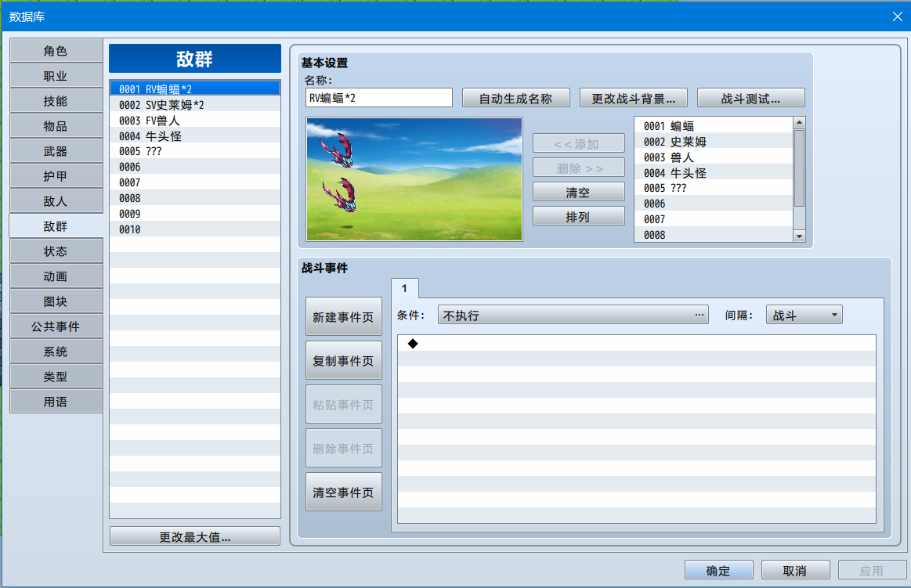This screenshot has height=588, width=911.
Task: Click the 清空事件页 button
Action: click(x=343, y=492)
